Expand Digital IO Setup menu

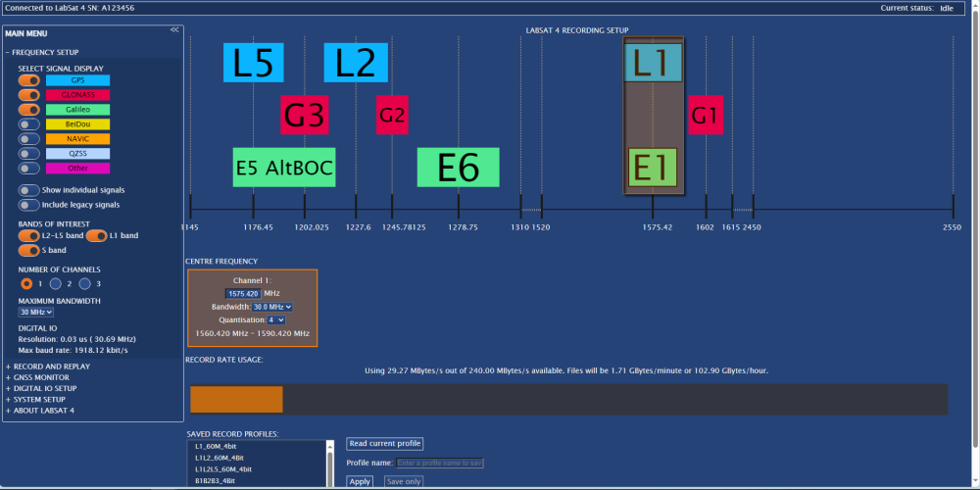tap(41, 388)
